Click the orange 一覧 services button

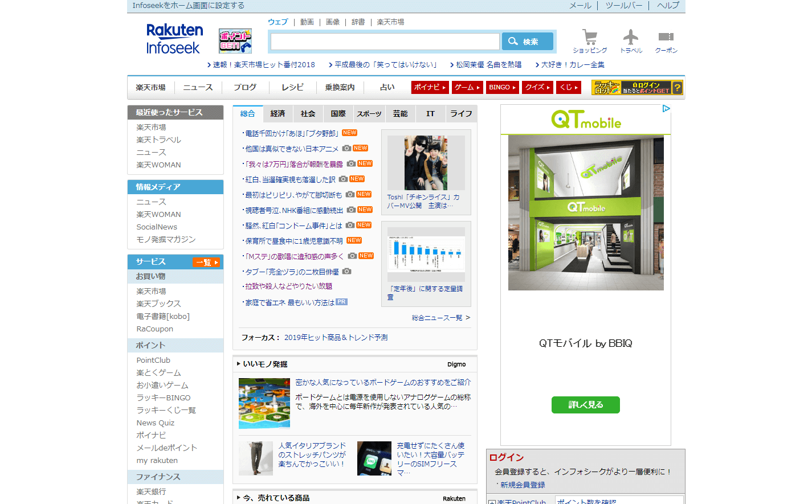[206, 262]
